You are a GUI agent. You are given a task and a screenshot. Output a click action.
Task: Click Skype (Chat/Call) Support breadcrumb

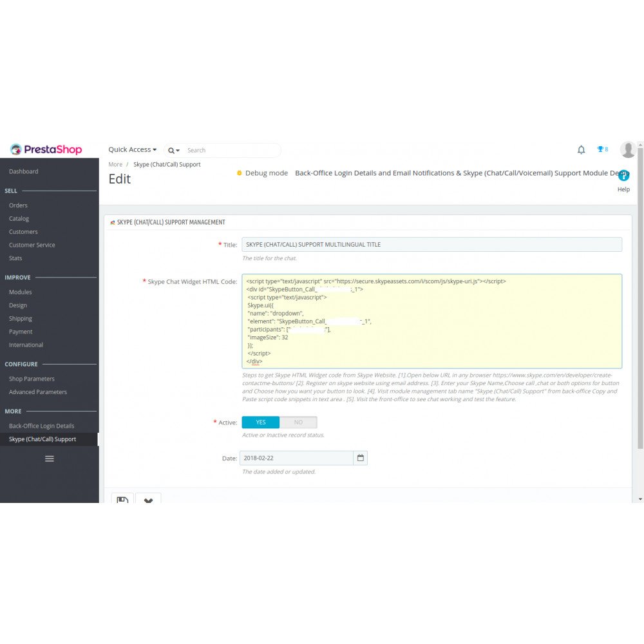[x=167, y=164]
